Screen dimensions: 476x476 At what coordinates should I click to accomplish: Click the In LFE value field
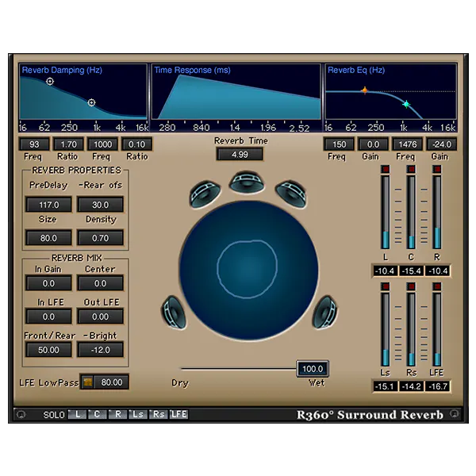point(49,317)
